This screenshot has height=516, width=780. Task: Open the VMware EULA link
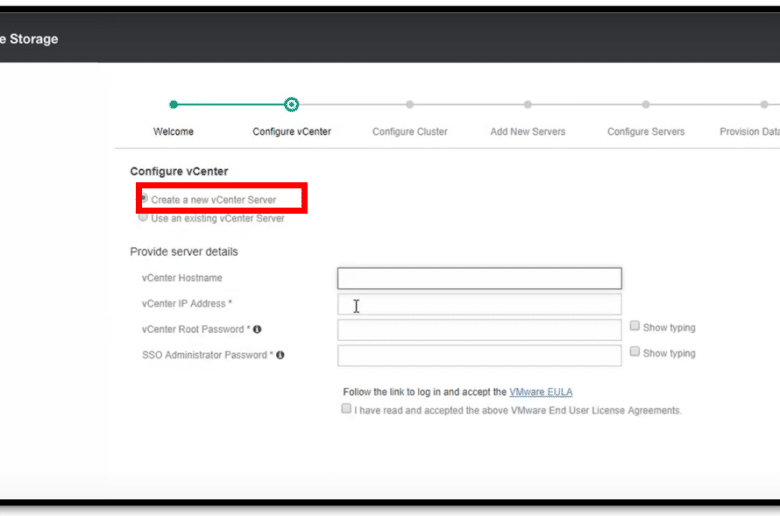pos(541,392)
